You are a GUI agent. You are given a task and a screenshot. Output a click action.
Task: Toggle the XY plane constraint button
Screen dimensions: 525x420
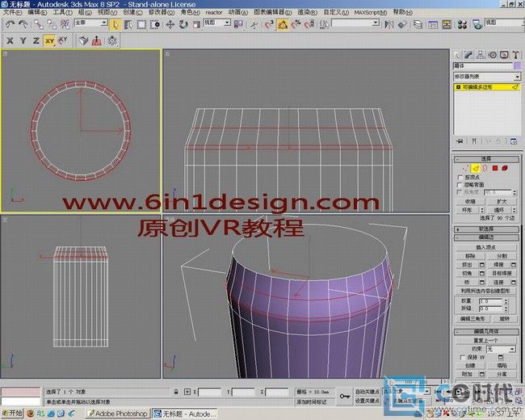point(49,41)
